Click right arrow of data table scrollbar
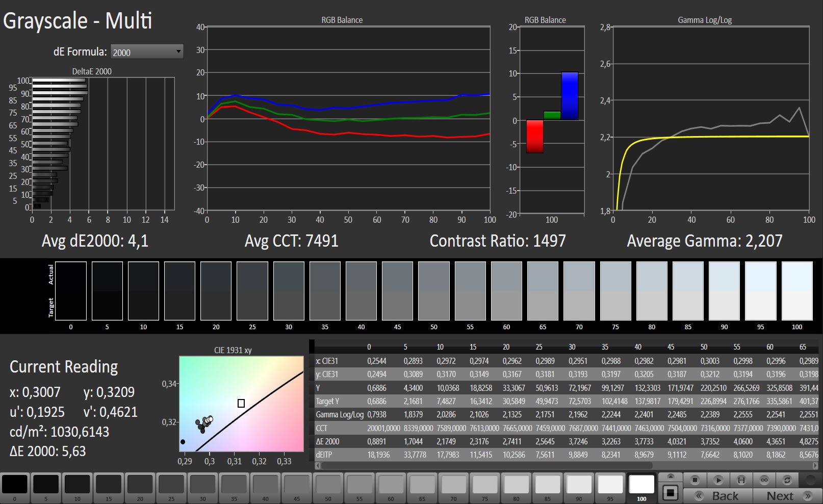This screenshot has width=823, height=504. coord(815,465)
